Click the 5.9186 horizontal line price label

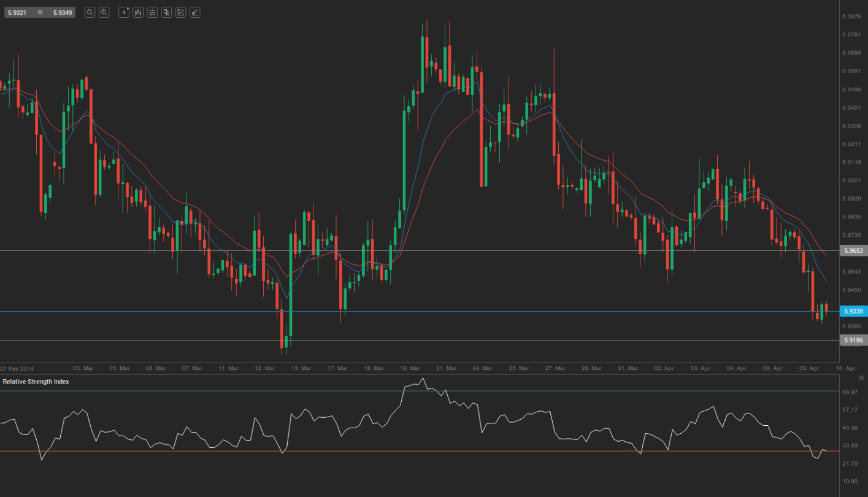[x=853, y=340]
